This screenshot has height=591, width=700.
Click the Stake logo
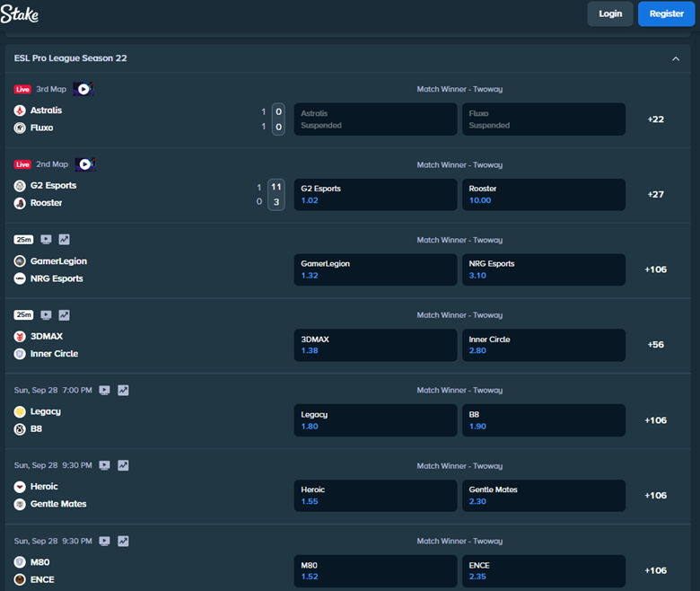[x=20, y=13]
